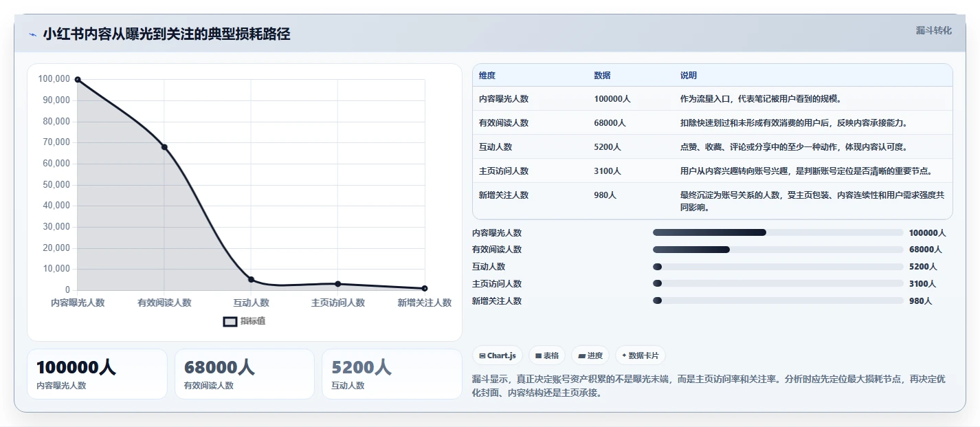Click the 进度 tag
The width and height of the screenshot is (980, 427).
[590, 355]
